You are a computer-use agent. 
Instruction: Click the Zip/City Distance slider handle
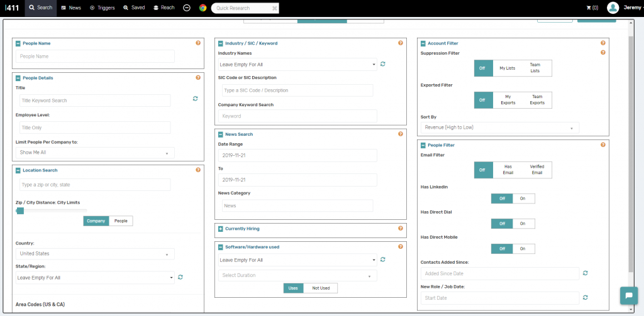point(20,211)
